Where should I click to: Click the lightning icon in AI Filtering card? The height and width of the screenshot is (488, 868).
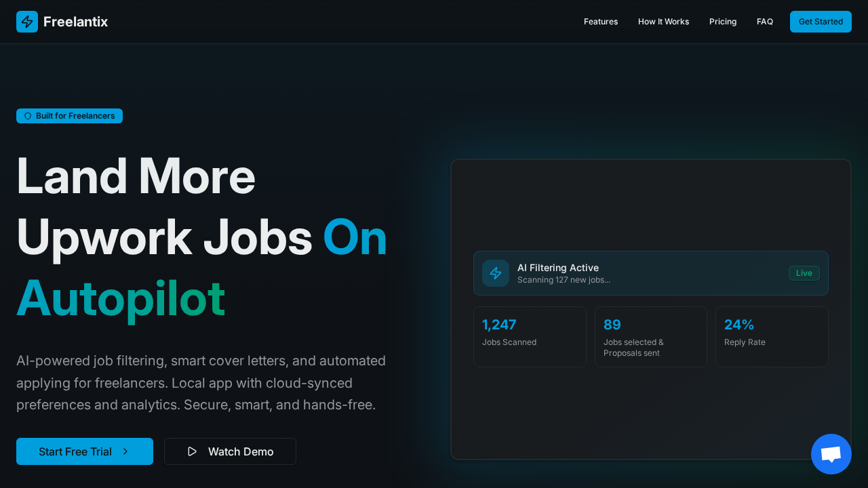(x=496, y=273)
